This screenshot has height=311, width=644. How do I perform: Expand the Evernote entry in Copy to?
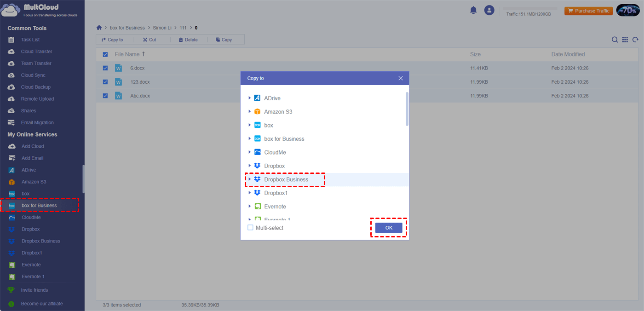250,206
